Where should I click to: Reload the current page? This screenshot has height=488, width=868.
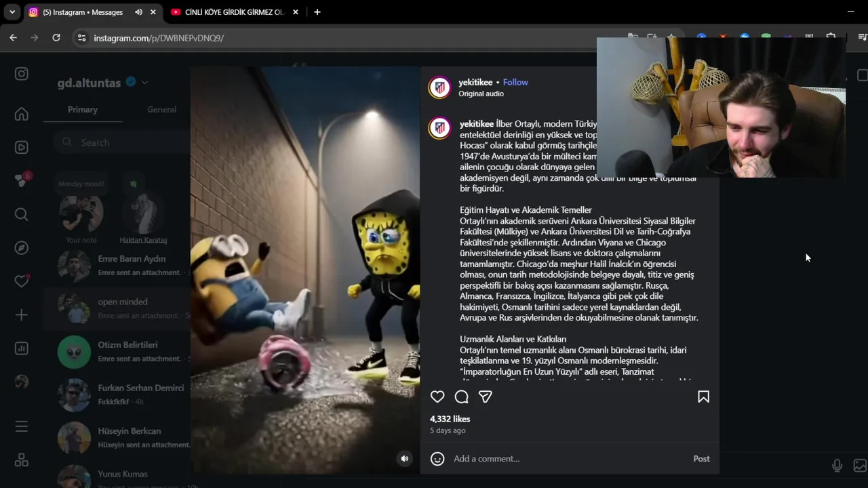click(56, 38)
